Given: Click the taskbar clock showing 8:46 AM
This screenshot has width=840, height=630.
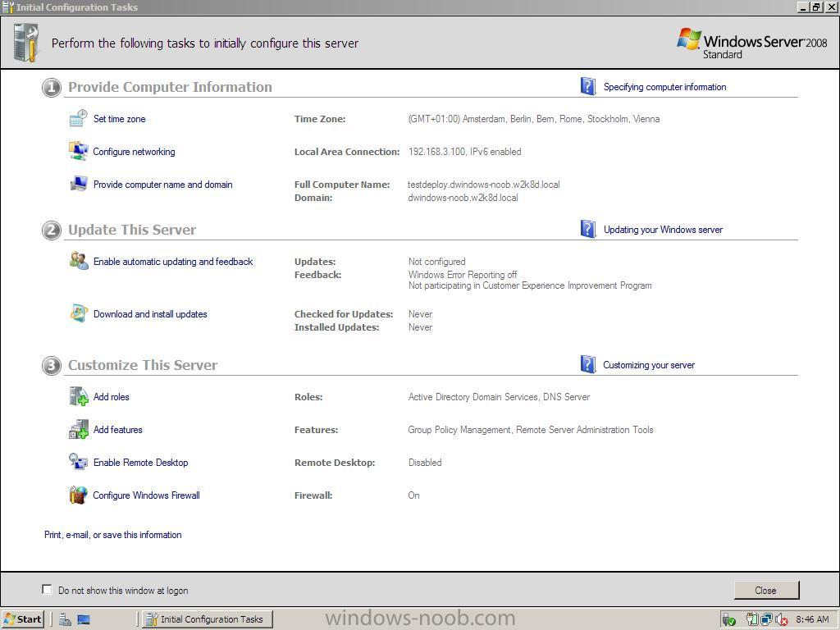Looking at the screenshot, I should coord(812,619).
